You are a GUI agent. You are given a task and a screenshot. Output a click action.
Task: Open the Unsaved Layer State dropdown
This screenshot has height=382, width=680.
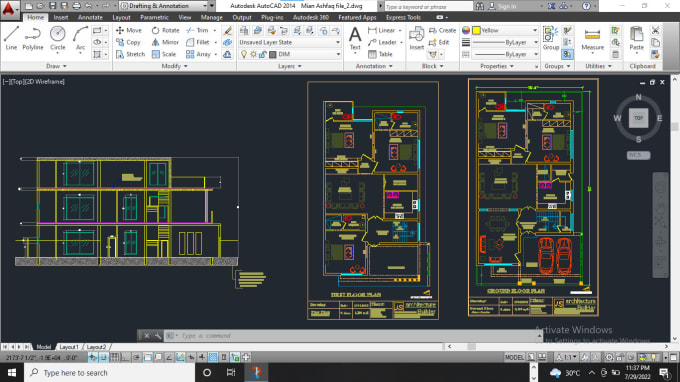point(290,42)
